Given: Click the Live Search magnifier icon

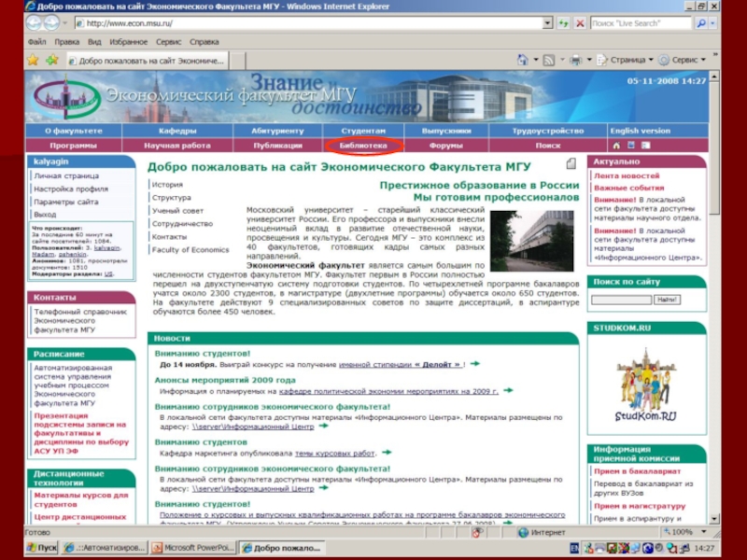Looking at the screenshot, I should click(x=701, y=22).
